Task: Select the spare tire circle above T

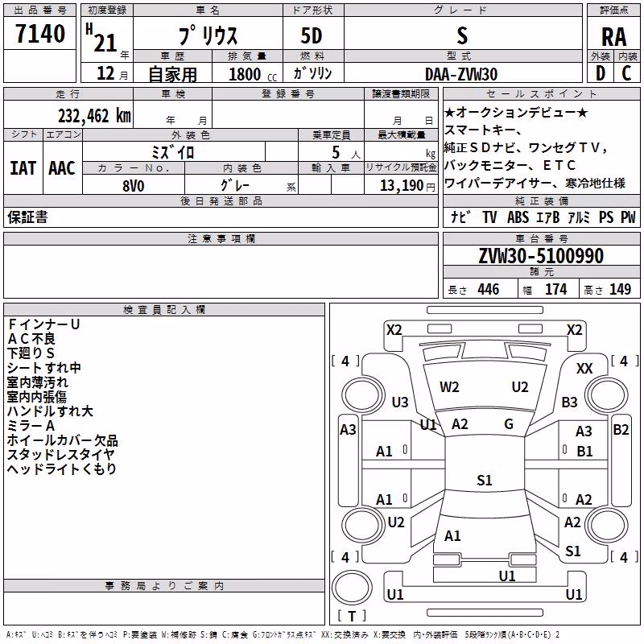Action: (x=352, y=588)
